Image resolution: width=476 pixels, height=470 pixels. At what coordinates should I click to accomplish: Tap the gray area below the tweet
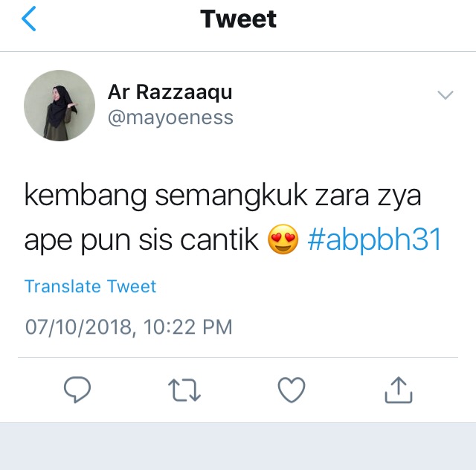point(238,446)
